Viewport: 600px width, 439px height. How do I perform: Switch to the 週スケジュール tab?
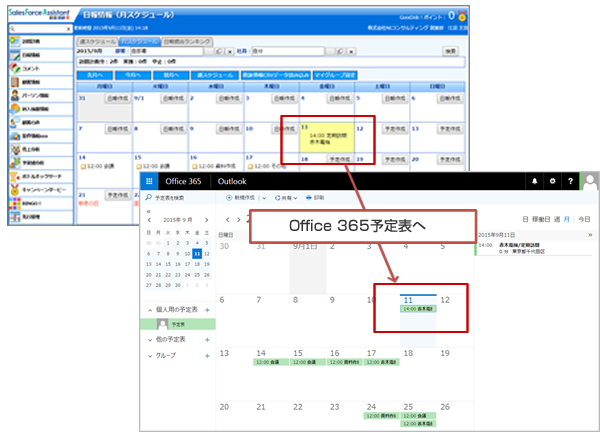[x=98, y=41]
